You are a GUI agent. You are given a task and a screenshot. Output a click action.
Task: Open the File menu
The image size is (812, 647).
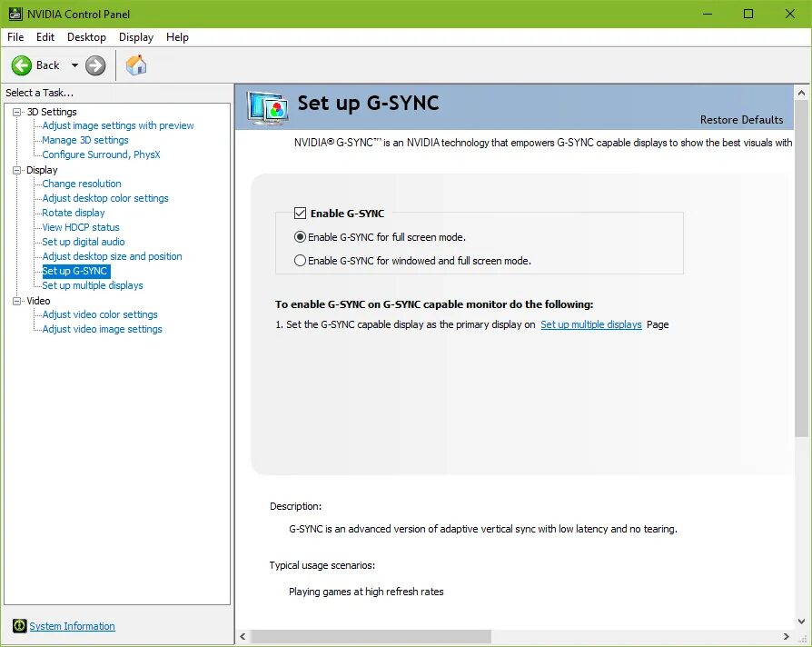click(15, 37)
